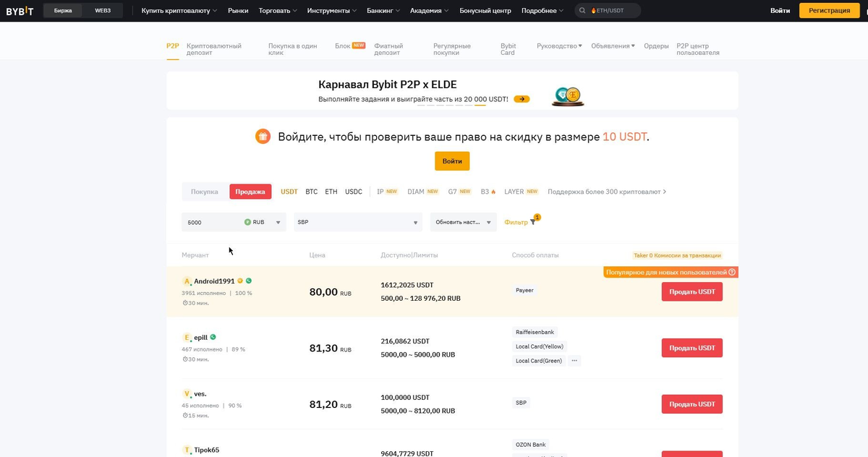Click the Bybit logo
Screen dimensions: 868x457
coord(20,11)
